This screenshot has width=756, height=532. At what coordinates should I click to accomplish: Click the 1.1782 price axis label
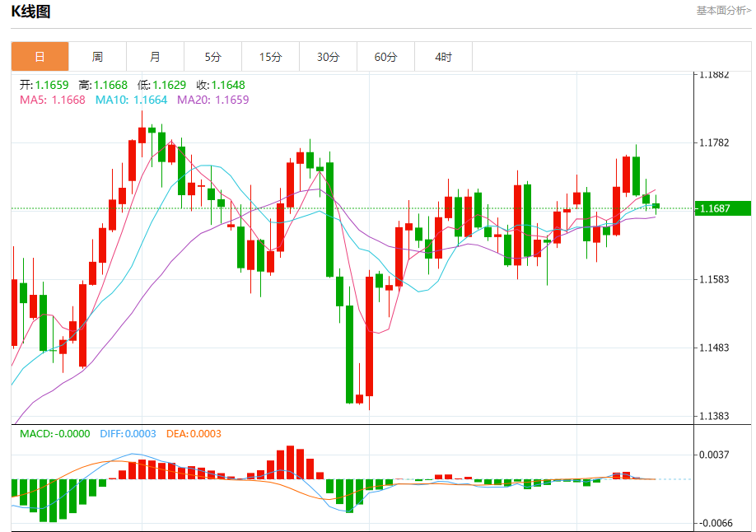pyautogui.click(x=714, y=143)
